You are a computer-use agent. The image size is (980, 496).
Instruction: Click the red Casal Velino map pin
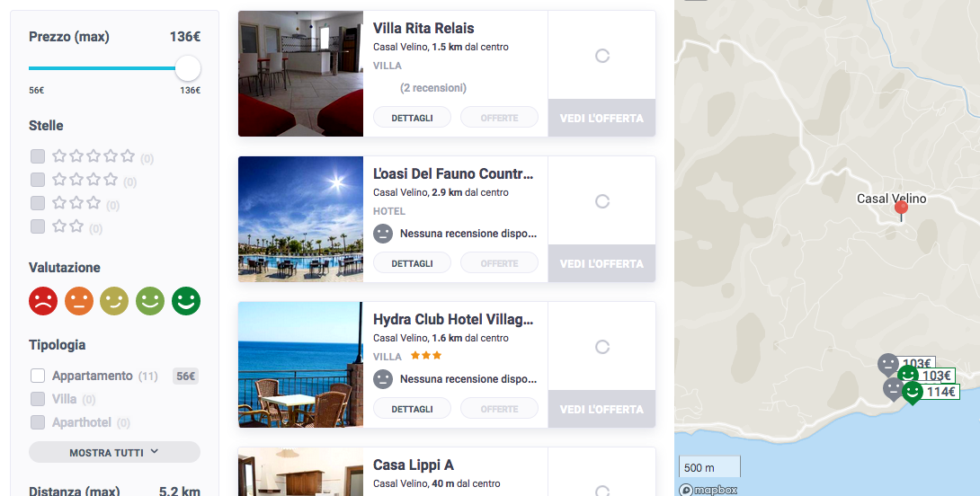tap(901, 210)
